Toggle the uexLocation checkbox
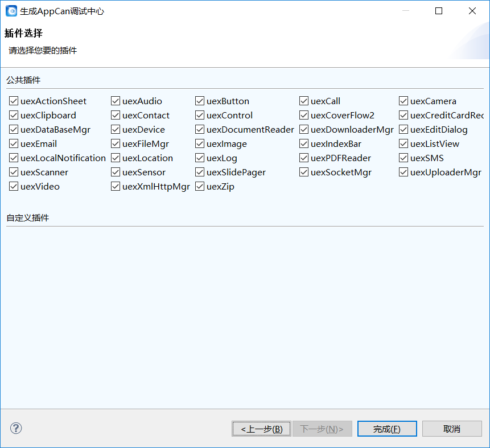Image resolution: width=490 pixels, height=448 pixels. tap(116, 158)
